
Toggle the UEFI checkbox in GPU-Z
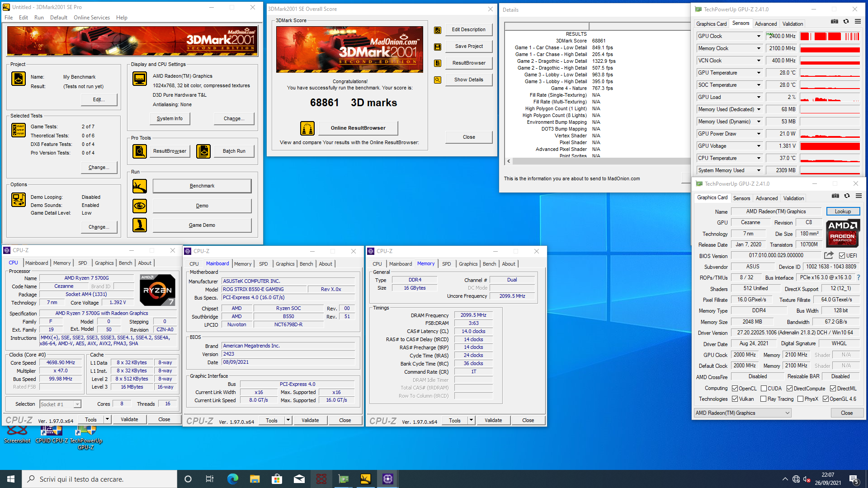(x=842, y=256)
